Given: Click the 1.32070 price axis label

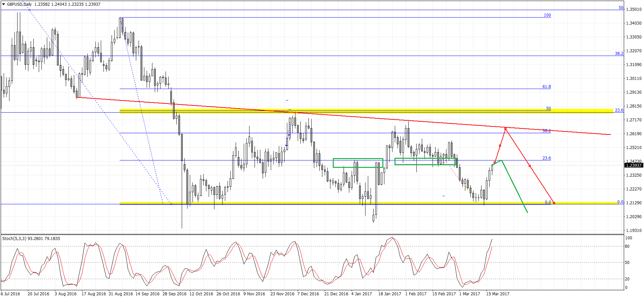Looking at the screenshot, I should tap(634, 51).
